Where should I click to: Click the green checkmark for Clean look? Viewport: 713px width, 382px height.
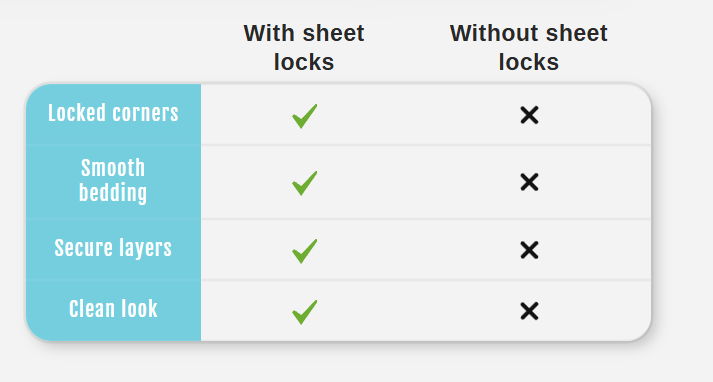coord(304,312)
